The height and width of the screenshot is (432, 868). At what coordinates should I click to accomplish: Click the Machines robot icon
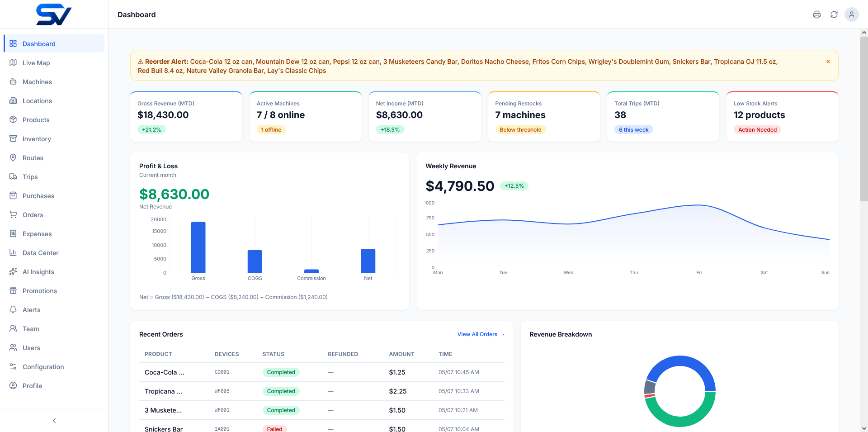pyautogui.click(x=13, y=81)
